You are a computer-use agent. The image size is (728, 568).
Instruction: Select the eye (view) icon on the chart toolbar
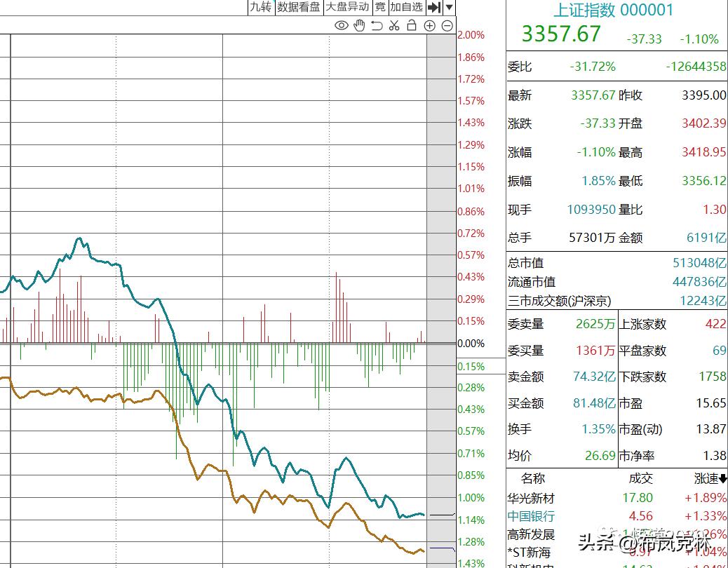tap(341, 25)
